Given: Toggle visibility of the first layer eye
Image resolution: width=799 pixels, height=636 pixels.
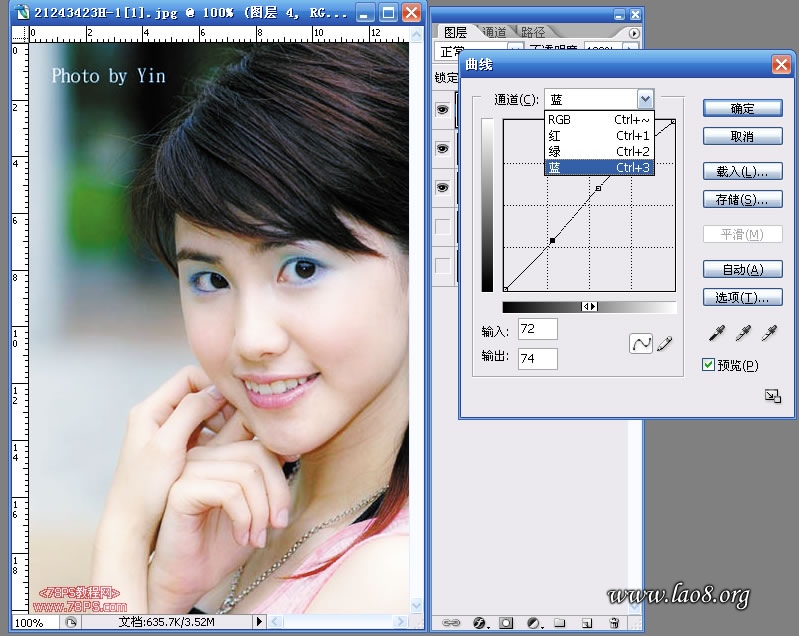Looking at the screenshot, I should [443, 109].
